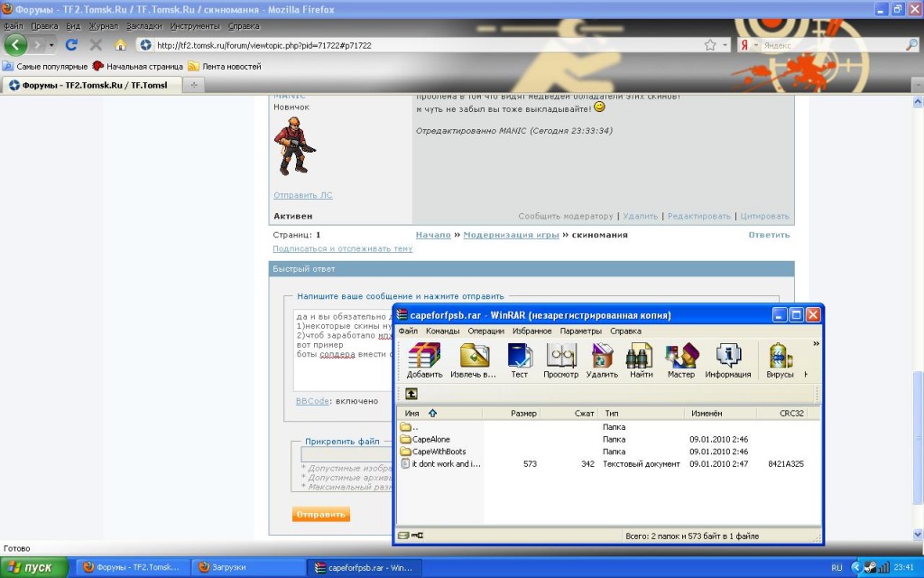This screenshot has width=924, height=578.
Task: Open the Избранное menu in WinRAR
Action: click(x=532, y=331)
